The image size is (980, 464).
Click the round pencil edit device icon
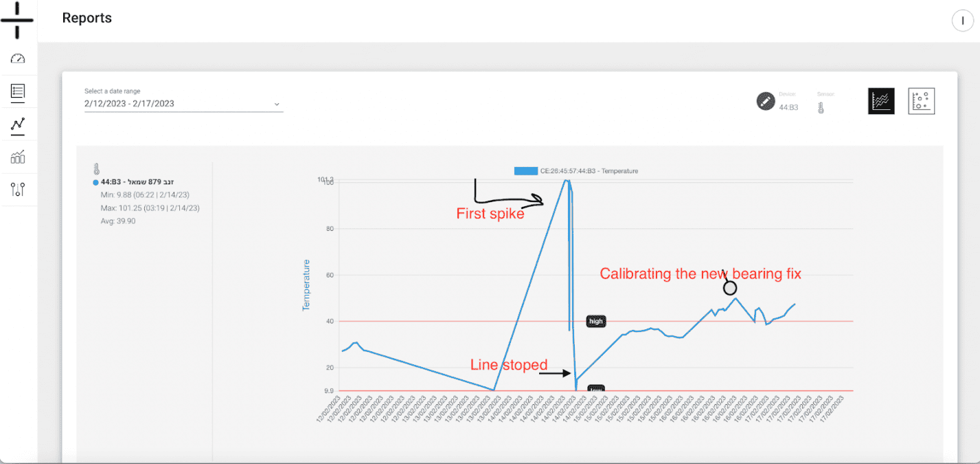click(765, 101)
